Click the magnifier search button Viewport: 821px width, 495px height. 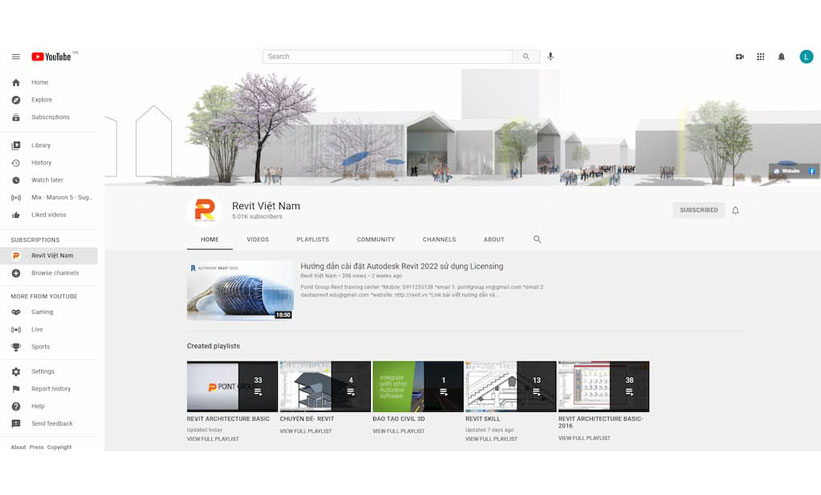[x=526, y=57]
